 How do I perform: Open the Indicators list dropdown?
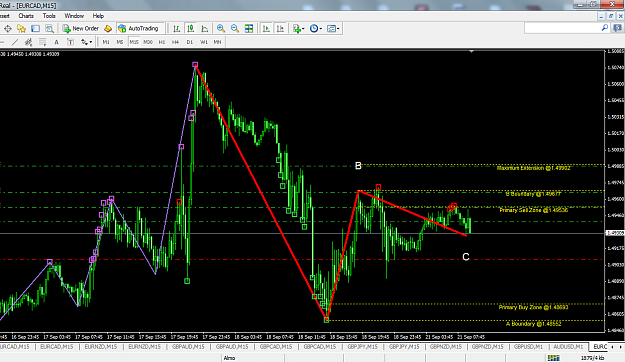pos(299,29)
